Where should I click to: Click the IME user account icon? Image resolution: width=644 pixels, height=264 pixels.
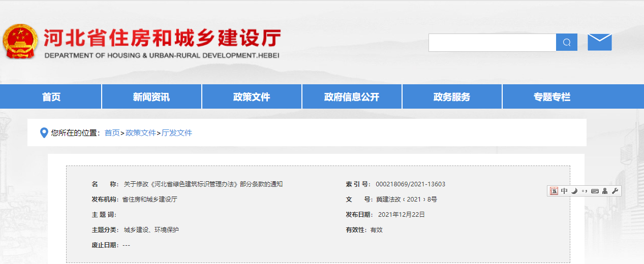tap(605, 191)
